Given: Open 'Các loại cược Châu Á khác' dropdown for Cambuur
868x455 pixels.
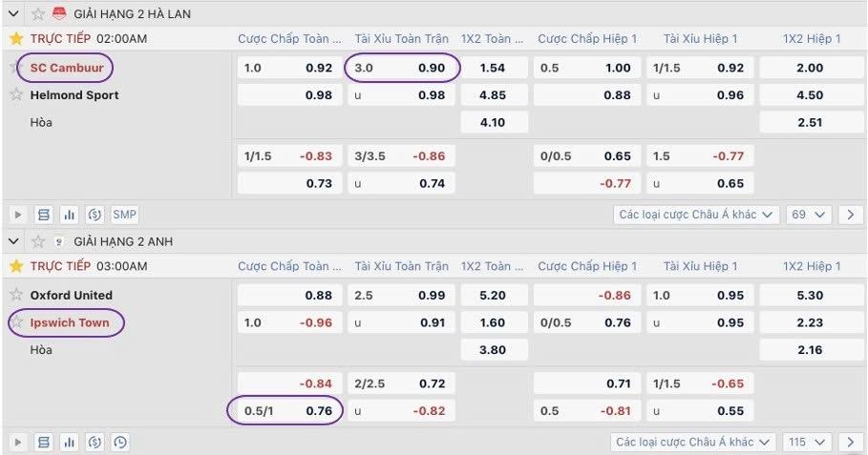Looking at the screenshot, I should (696, 215).
